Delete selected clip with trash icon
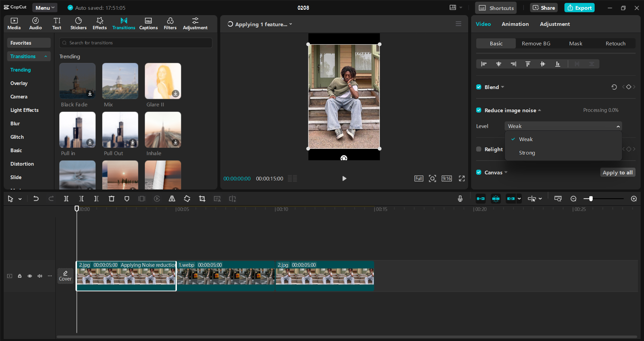The width and height of the screenshot is (644, 341). [111, 199]
